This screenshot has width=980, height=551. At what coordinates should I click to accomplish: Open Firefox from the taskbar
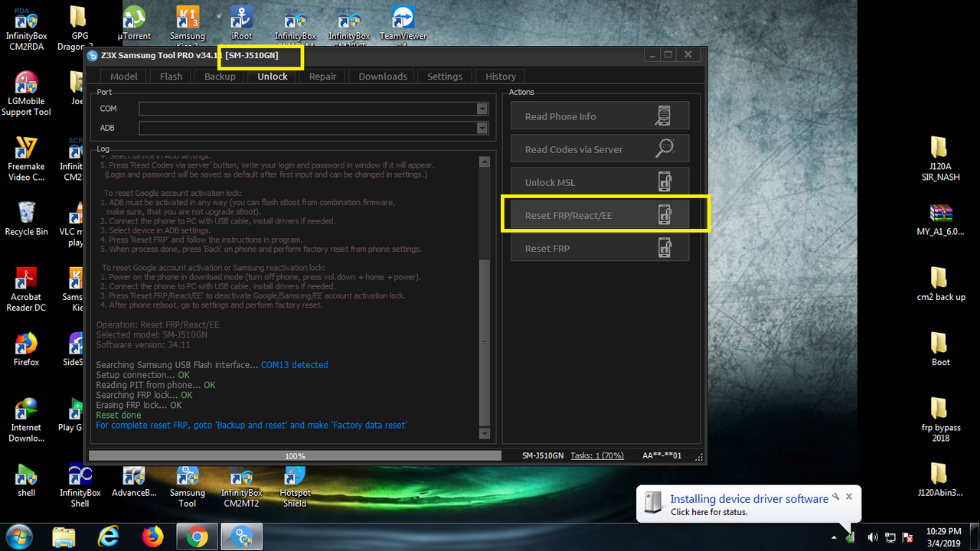153,537
